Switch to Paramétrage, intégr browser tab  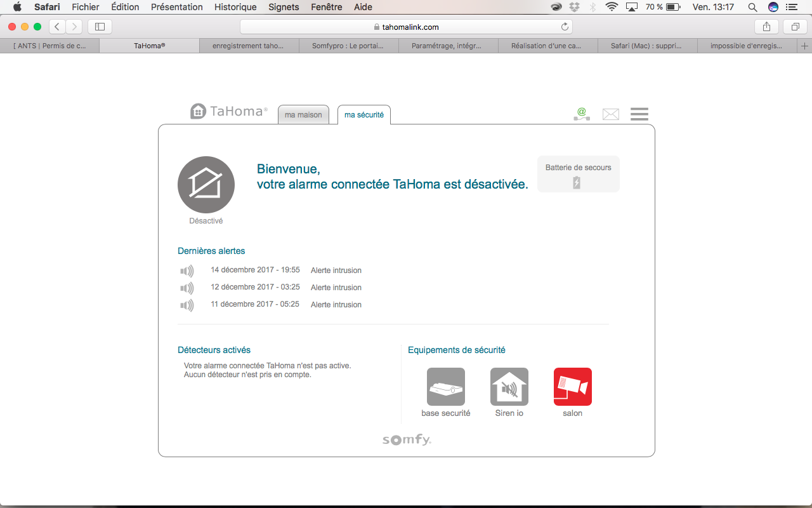click(448, 46)
